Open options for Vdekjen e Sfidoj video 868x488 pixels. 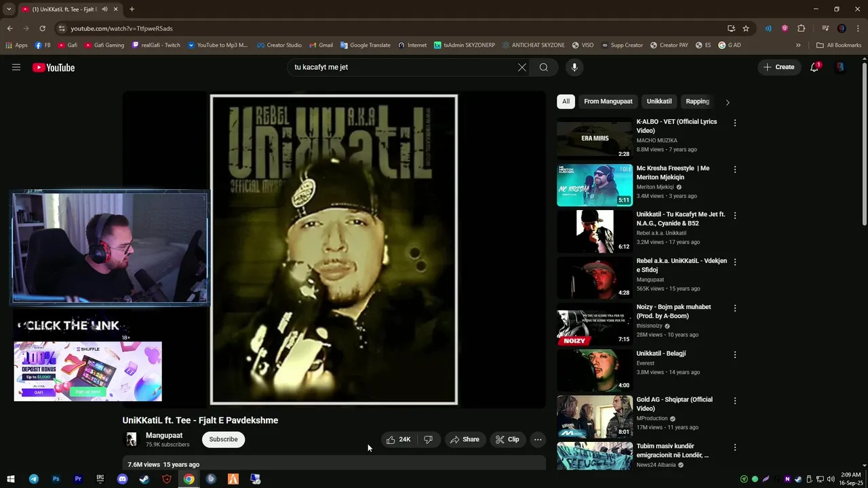click(x=734, y=262)
